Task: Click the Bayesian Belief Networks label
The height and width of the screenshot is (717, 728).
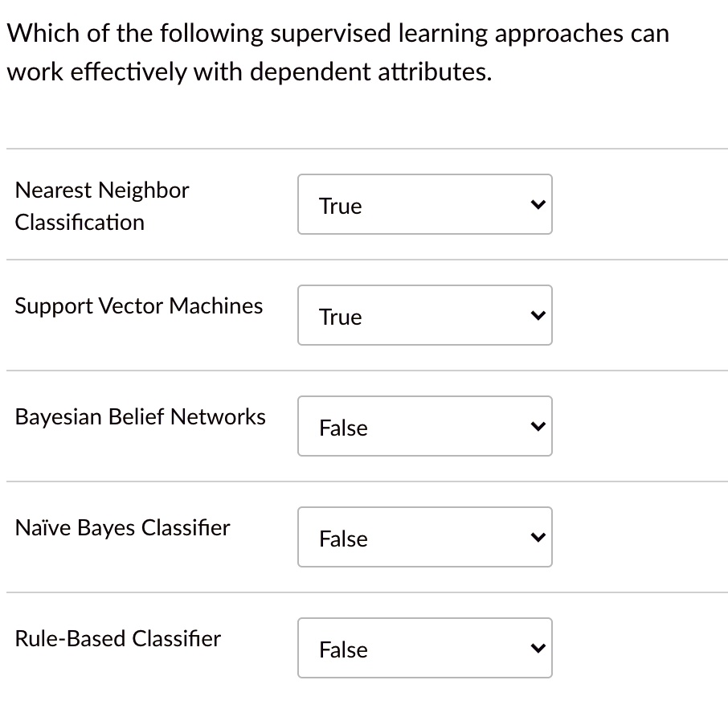Action: [140, 417]
